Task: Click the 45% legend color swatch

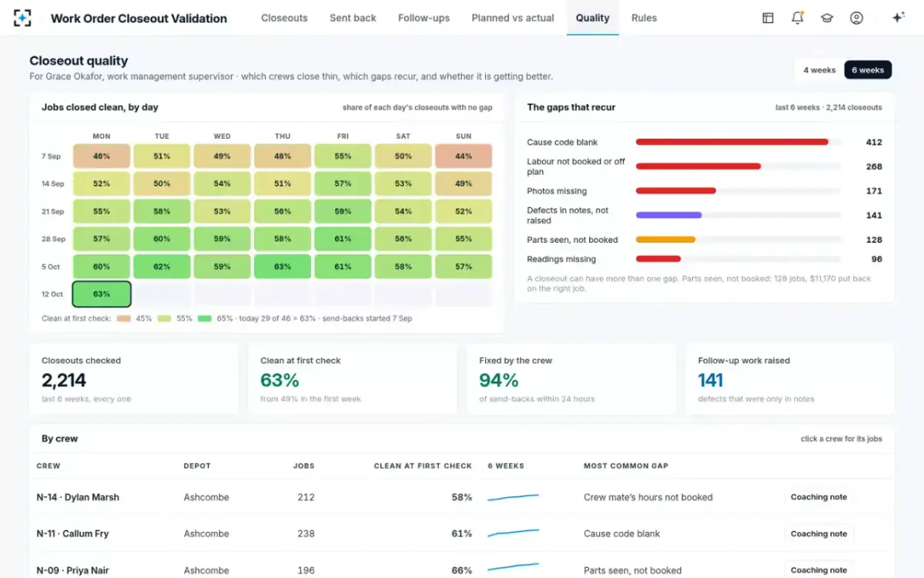Action: pyautogui.click(x=123, y=318)
